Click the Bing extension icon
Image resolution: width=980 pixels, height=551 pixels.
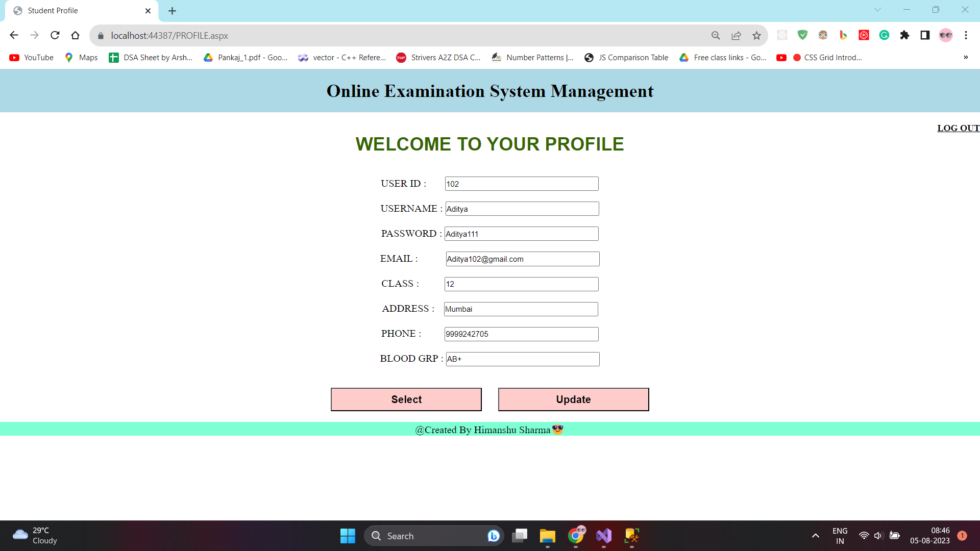pyautogui.click(x=843, y=35)
